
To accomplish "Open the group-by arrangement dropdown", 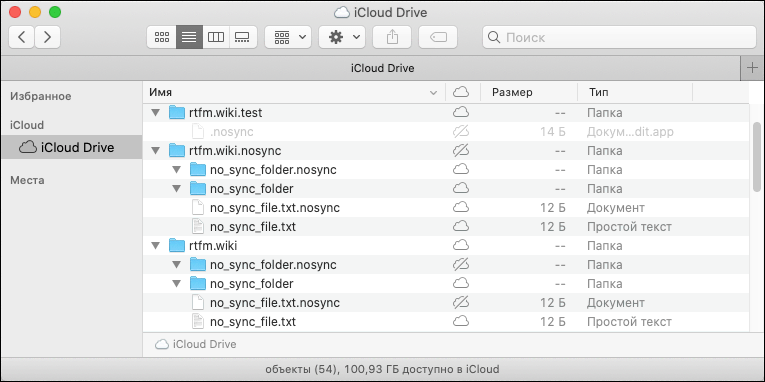I will coord(288,37).
